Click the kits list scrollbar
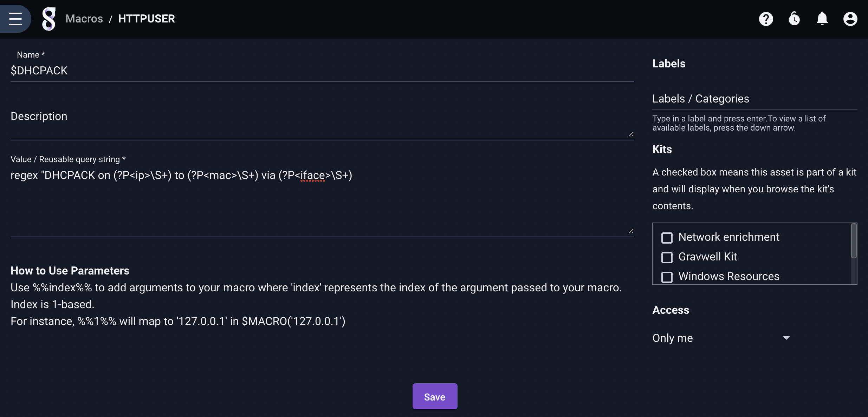 (x=854, y=241)
